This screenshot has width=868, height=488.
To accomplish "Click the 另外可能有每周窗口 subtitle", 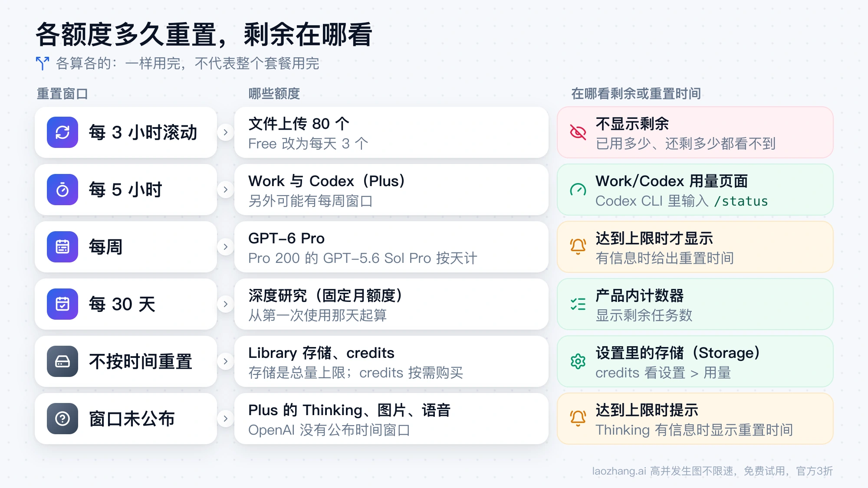I will (310, 201).
